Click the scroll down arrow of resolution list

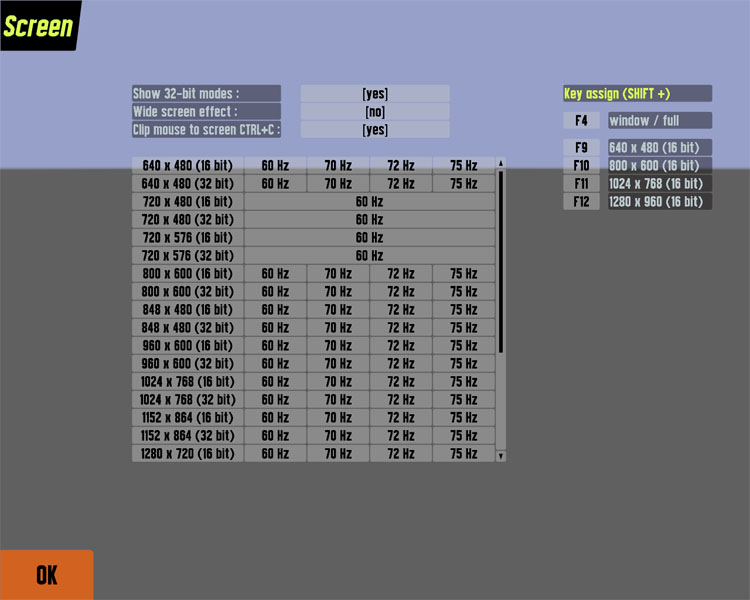tap(501, 456)
